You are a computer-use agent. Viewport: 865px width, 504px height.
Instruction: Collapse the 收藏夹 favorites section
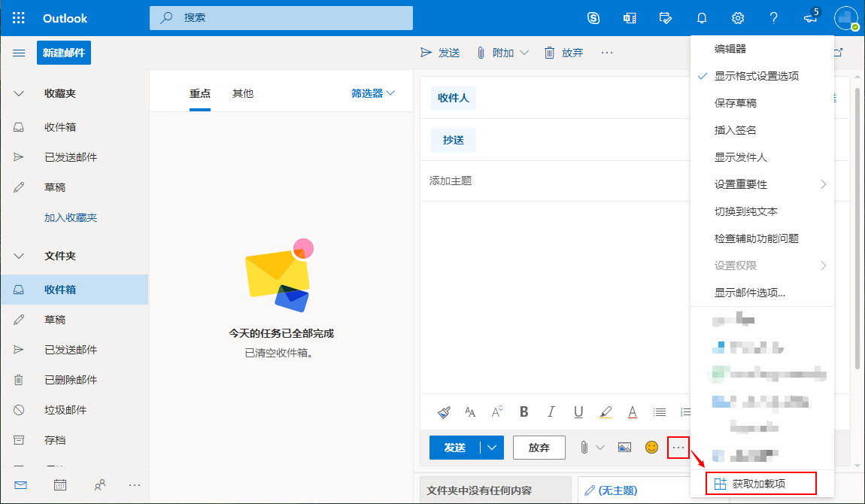19,94
